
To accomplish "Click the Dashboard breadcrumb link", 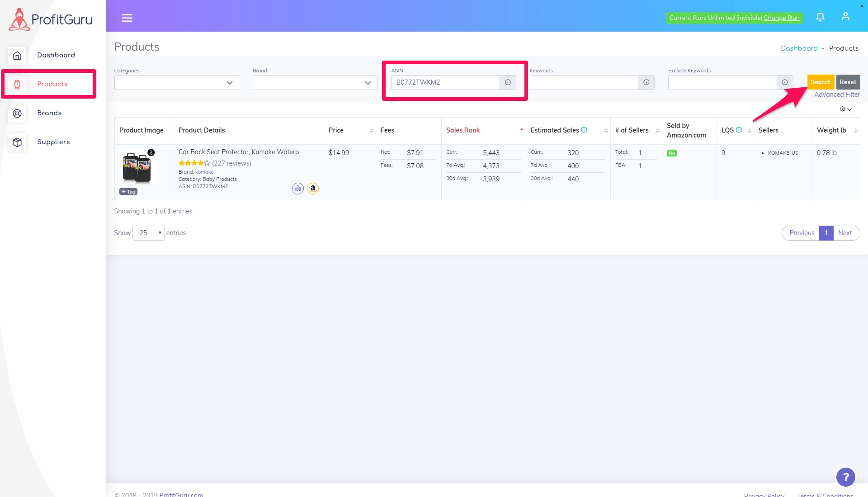I will point(799,48).
